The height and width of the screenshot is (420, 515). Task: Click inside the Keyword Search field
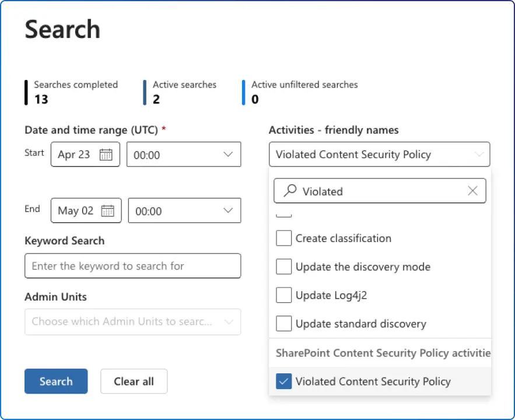[x=132, y=265]
